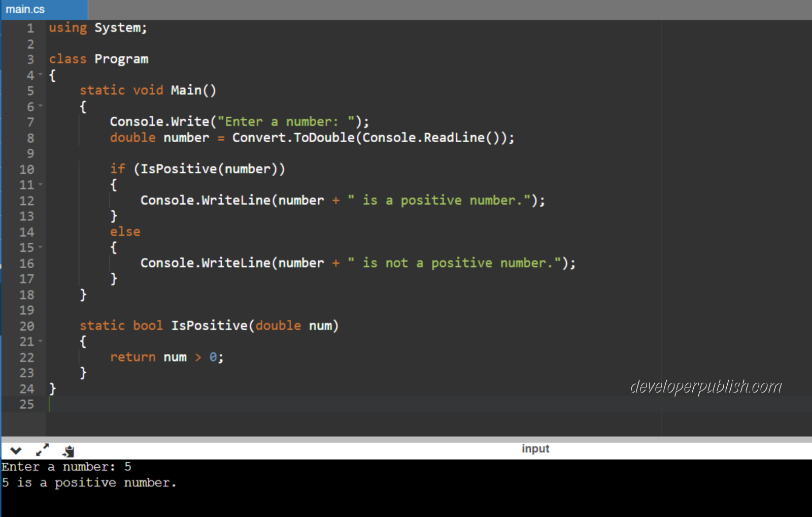The height and width of the screenshot is (517, 812).
Task: Click the 'Enter a number: 5' console line
Action: tap(66, 466)
